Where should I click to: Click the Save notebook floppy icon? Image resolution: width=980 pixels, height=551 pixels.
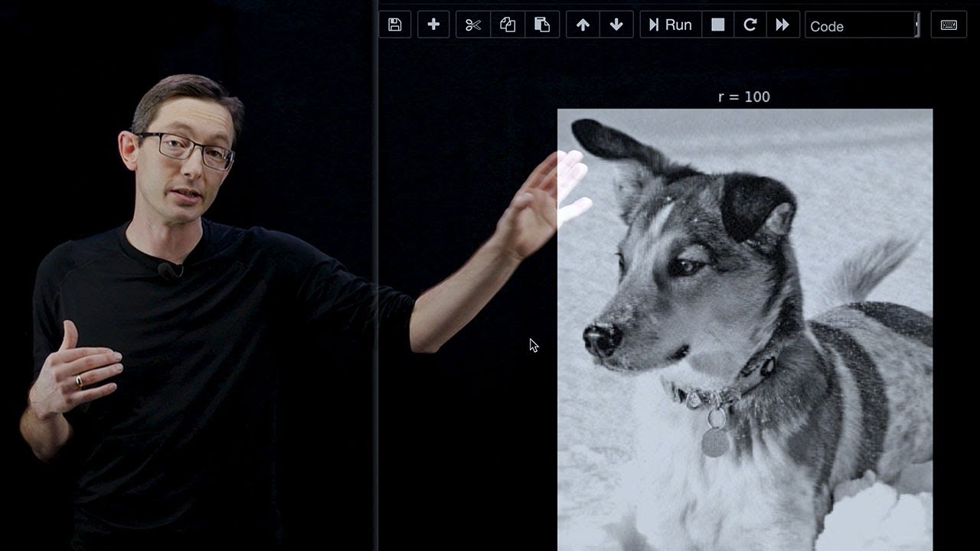(395, 24)
